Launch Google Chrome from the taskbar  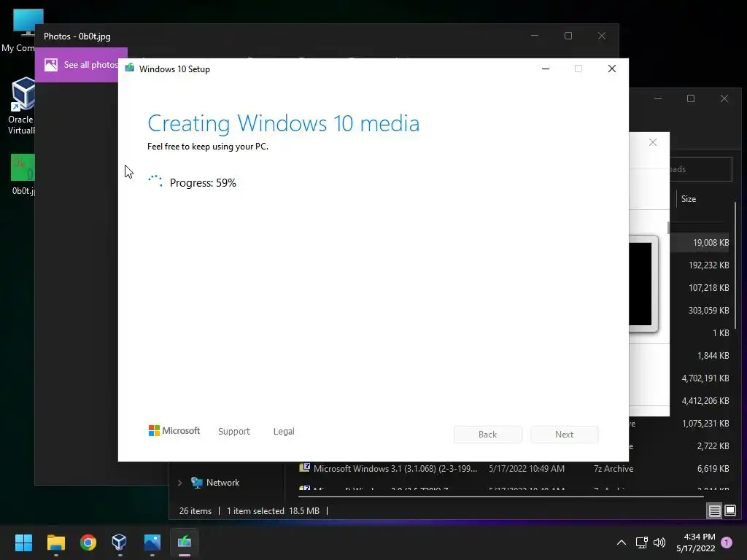[x=88, y=542]
